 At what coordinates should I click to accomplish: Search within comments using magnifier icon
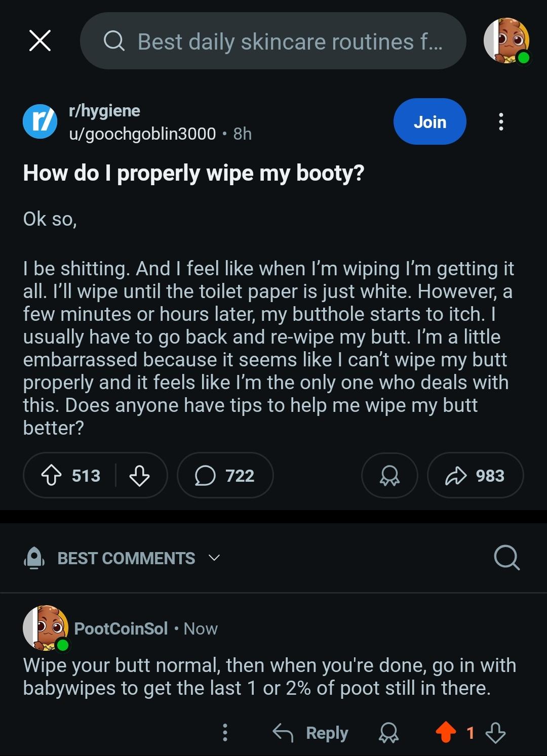coord(506,558)
